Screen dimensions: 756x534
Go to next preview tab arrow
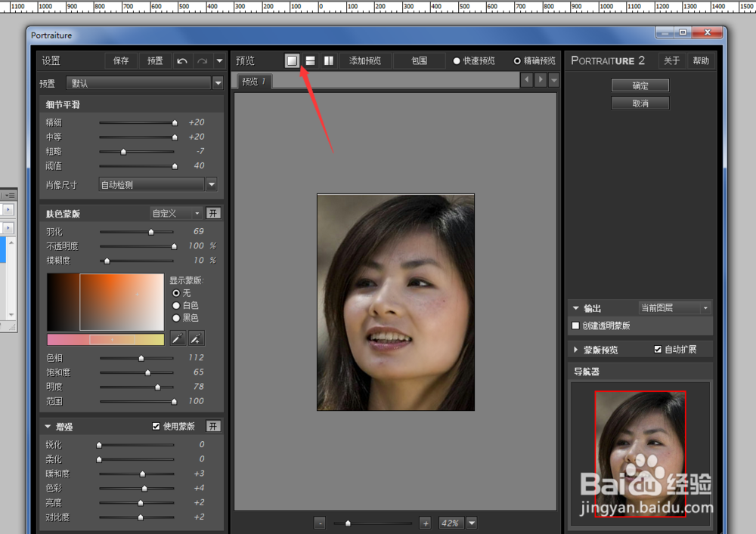(x=541, y=79)
